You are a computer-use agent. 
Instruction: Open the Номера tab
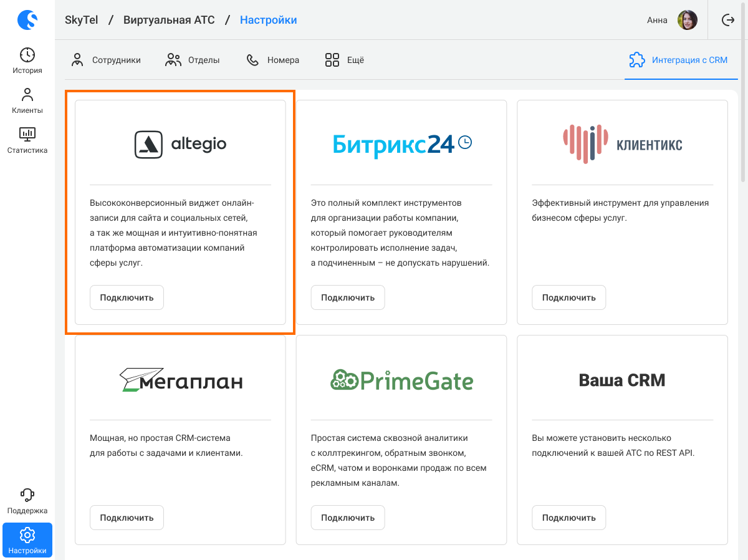click(x=273, y=60)
